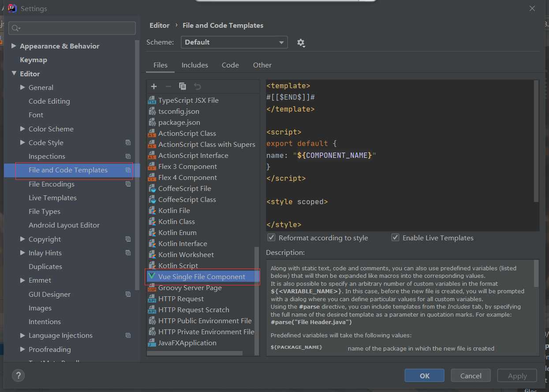Click the Copy Template icon
Screen dimensions: 549x392
(183, 86)
